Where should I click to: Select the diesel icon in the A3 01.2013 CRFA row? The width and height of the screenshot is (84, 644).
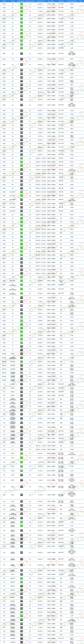22,77
